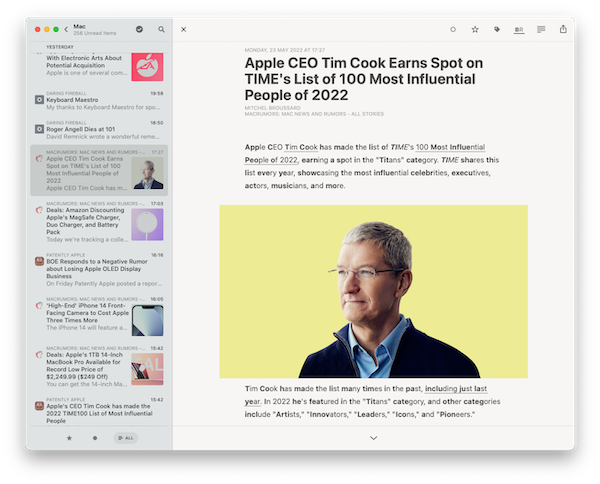600x484 pixels.
Task: Open Roger Angell Dies at 101 article
Action: point(99,130)
